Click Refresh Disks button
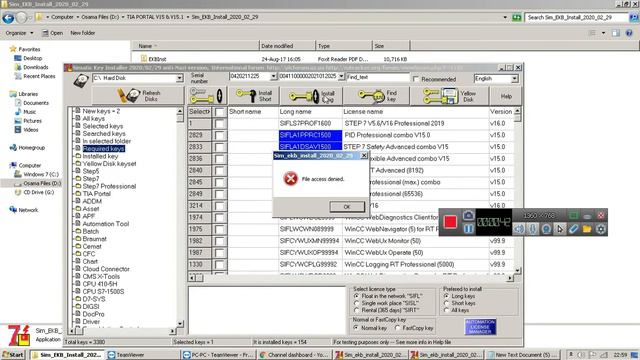Viewport: 640px width, 360px height. tap(138, 96)
